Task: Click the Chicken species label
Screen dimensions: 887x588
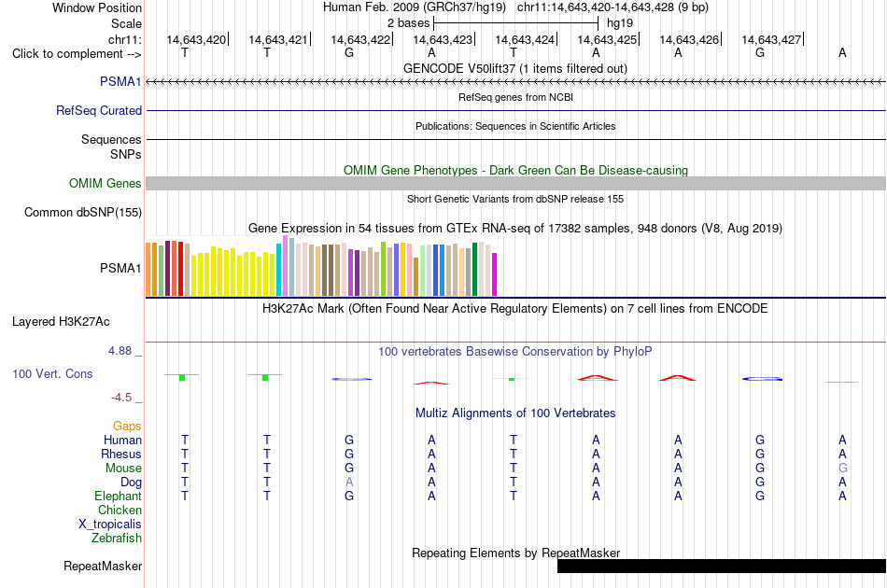Action: (x=120, y=510)
